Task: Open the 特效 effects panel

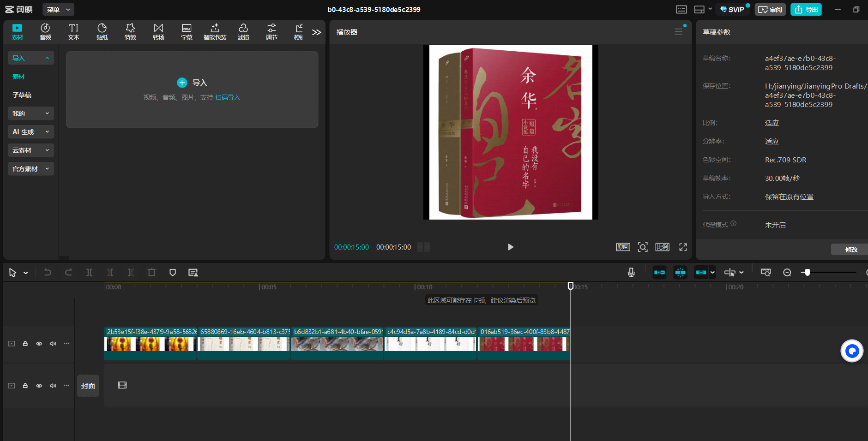Action: [130, 32]
